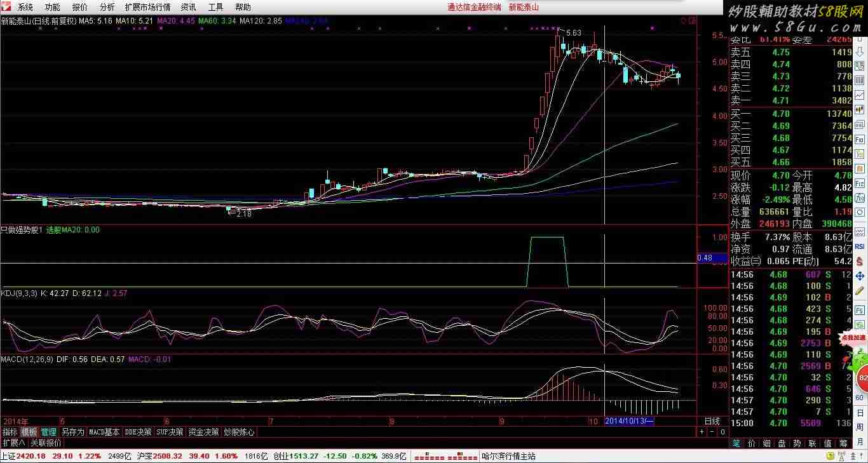Screen dimensions: 868x463
Task: Switch to the 指标 tab
Action: click(10, 432)
